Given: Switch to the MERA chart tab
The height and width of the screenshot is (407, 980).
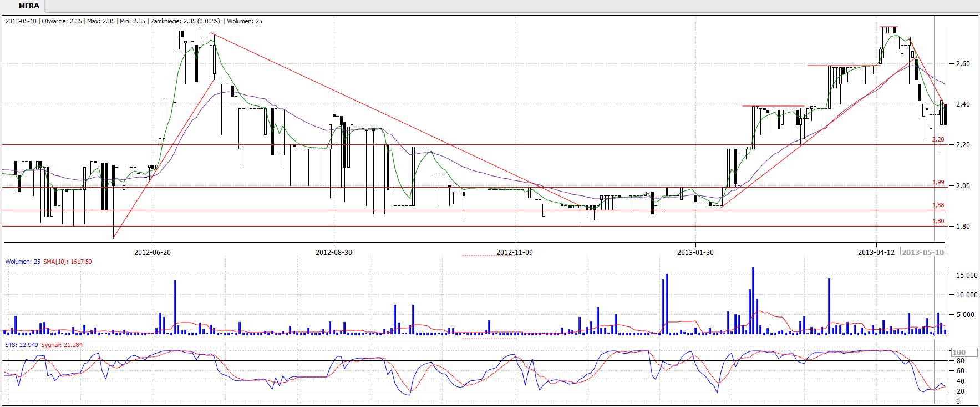Looking at the screenshot, I should (x=29, y=6).
